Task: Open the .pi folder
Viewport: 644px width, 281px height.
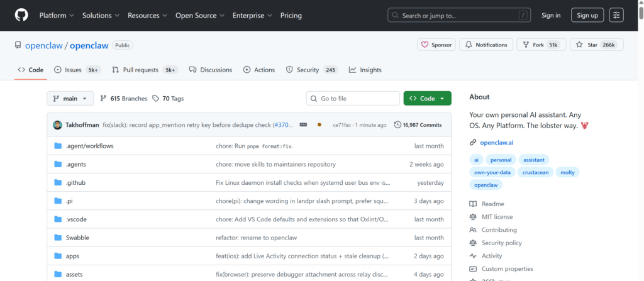Action: point(69,201)
